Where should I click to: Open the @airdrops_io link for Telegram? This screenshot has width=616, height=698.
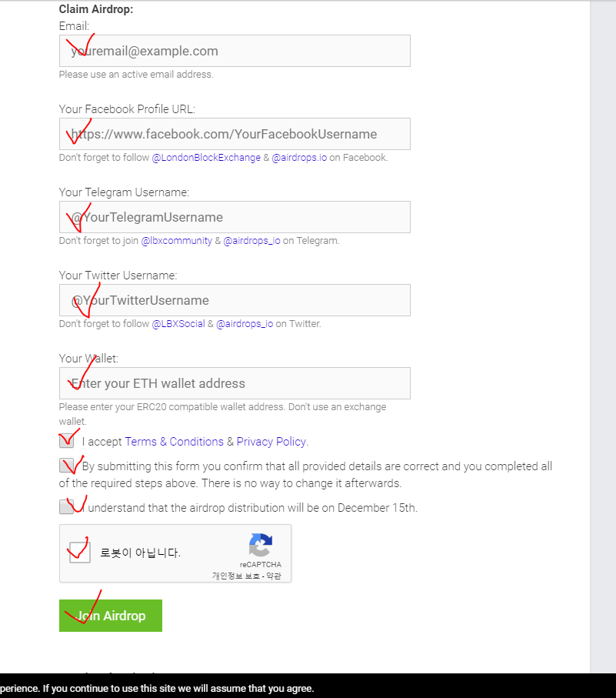251,241
